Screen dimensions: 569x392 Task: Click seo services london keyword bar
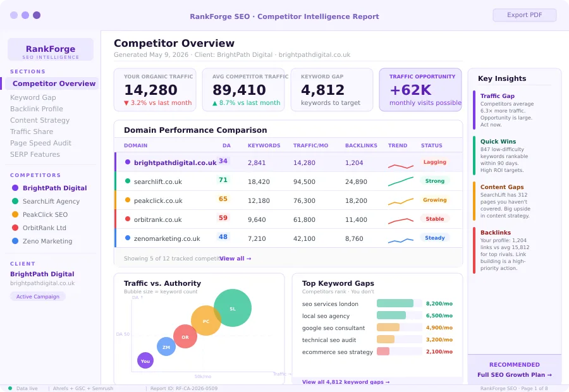click(x=399, y=303)
